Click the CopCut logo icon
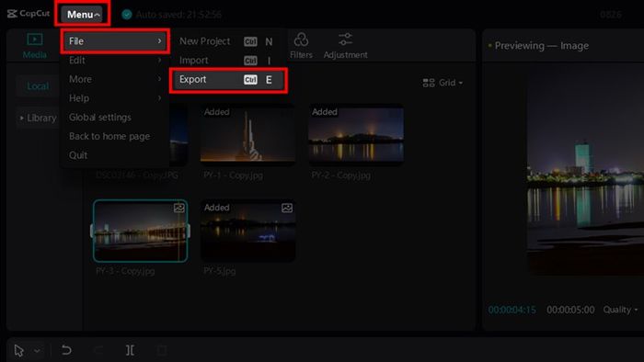Viewport: 644px width, 362px height. coord(12,14)
